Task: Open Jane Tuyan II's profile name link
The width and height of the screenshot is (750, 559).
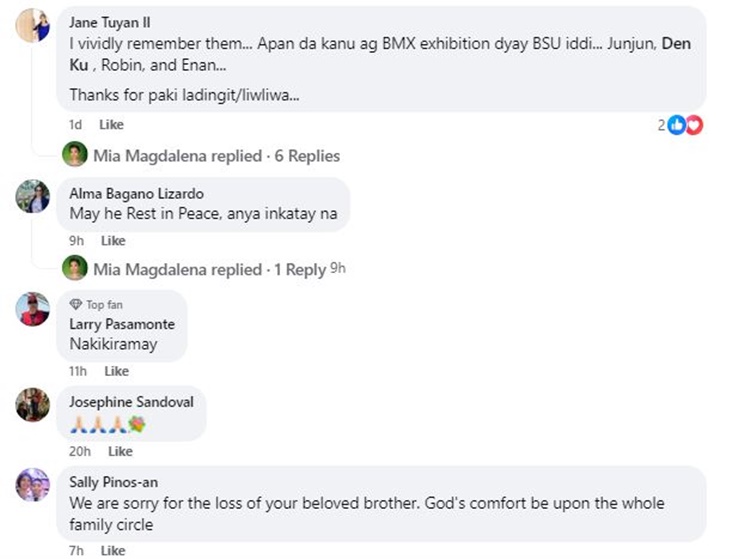Action: 113,19
